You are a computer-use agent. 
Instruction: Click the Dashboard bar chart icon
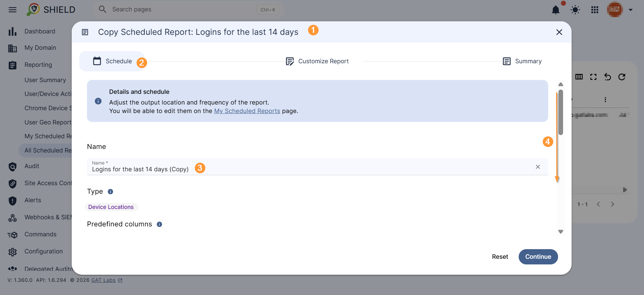tap(12, 31)
